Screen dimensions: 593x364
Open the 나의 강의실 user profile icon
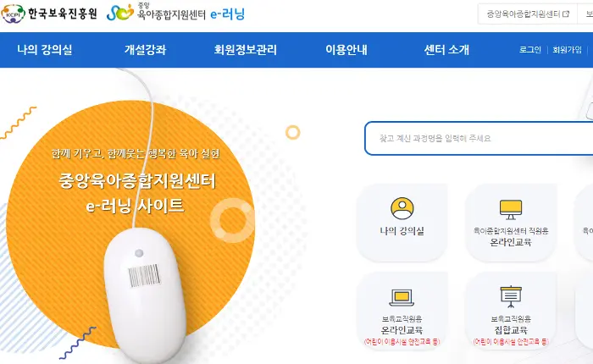402,208
